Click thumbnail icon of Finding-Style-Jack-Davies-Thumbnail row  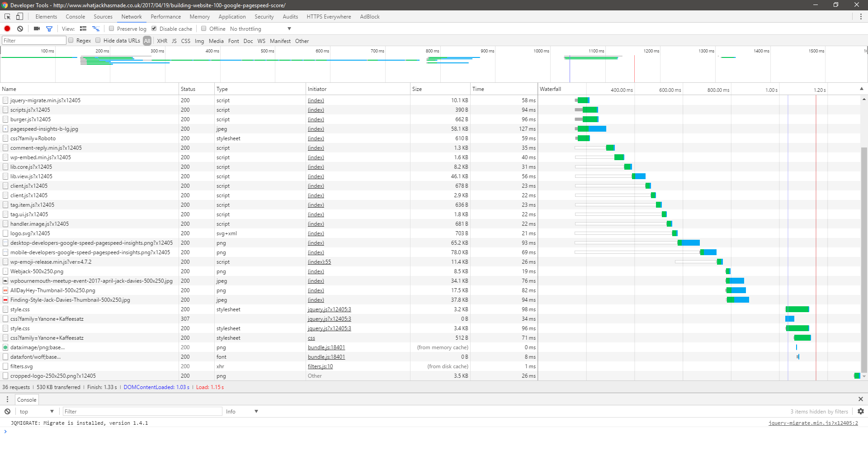(5, 299)
